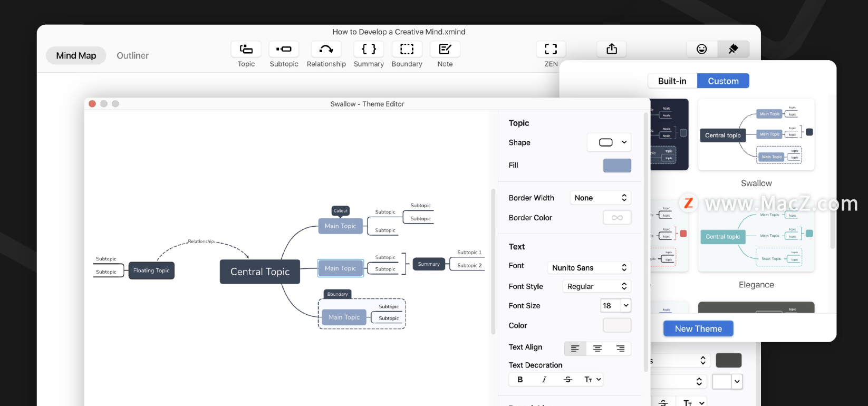Open the white color swatch dropdown in background panel

[x=737, y=381]
